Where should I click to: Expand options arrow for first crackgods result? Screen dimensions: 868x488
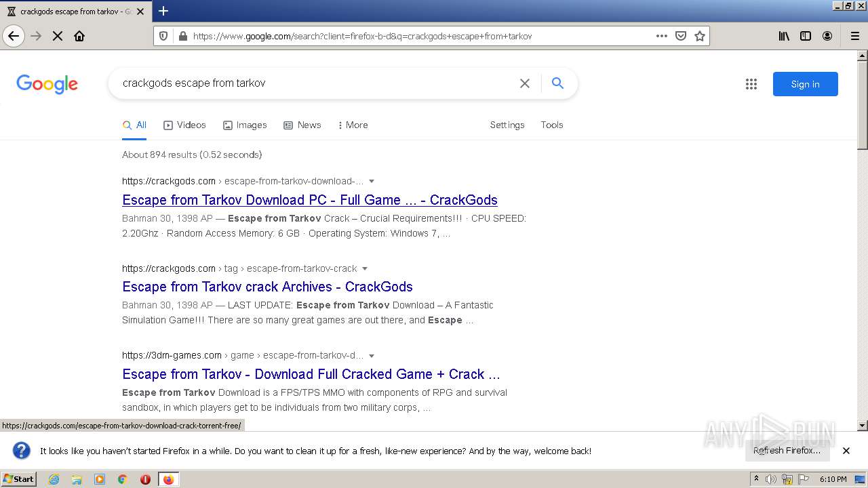click(x=372, y=181)
